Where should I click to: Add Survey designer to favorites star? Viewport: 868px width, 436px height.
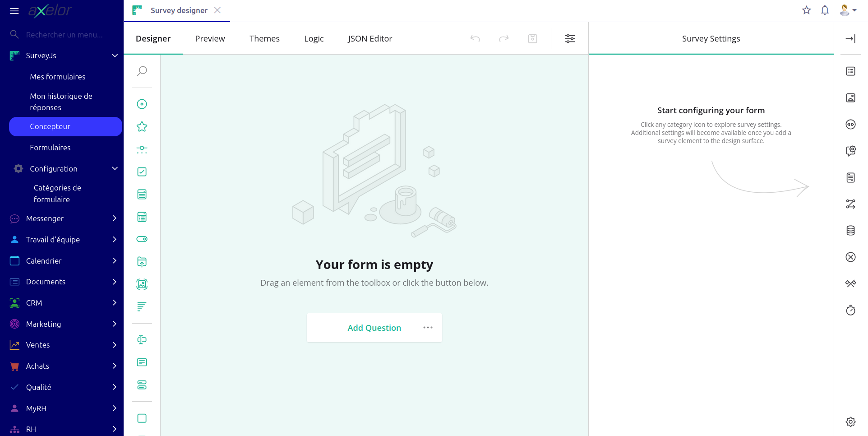pyautogui.click(x=807, y=10)
